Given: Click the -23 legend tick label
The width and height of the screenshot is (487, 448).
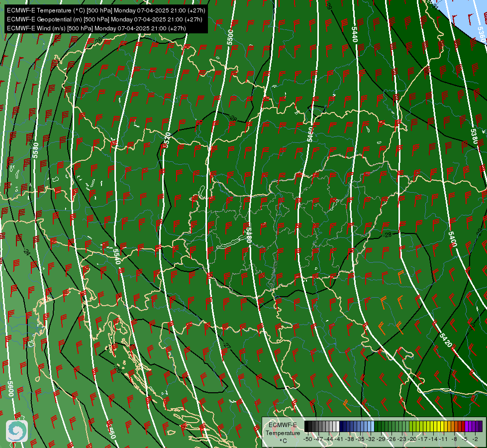Looking at the screenshot, I should (402, 439).
